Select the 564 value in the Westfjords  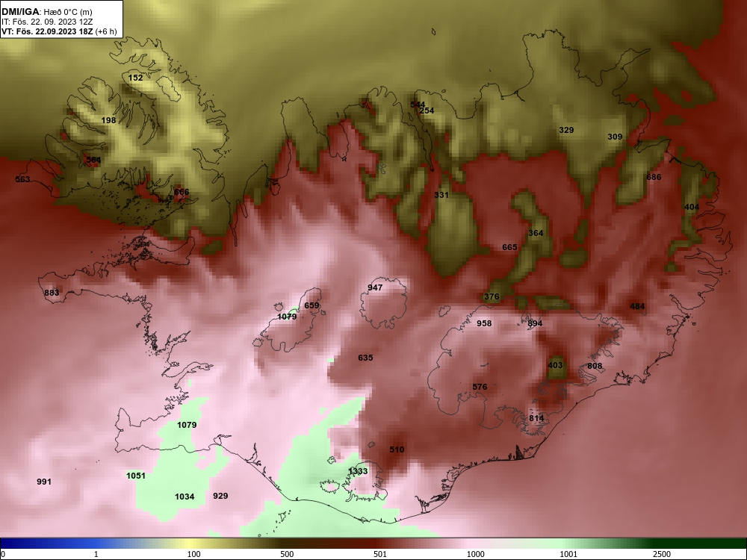tap(93, 160)
